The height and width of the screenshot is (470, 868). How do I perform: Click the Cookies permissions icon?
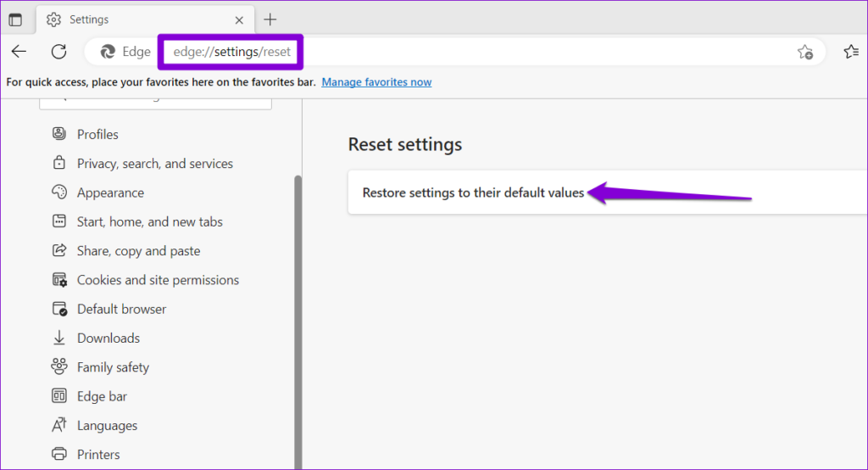[x=59, y=279]
